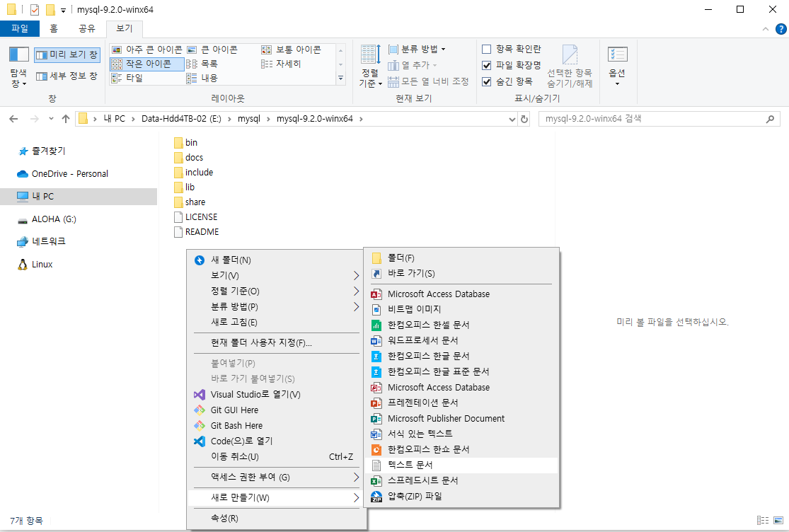Select Quick access (즐겨찾기) in sidebar
Viewport: 789px width, 532px height.
coord(48,151)
